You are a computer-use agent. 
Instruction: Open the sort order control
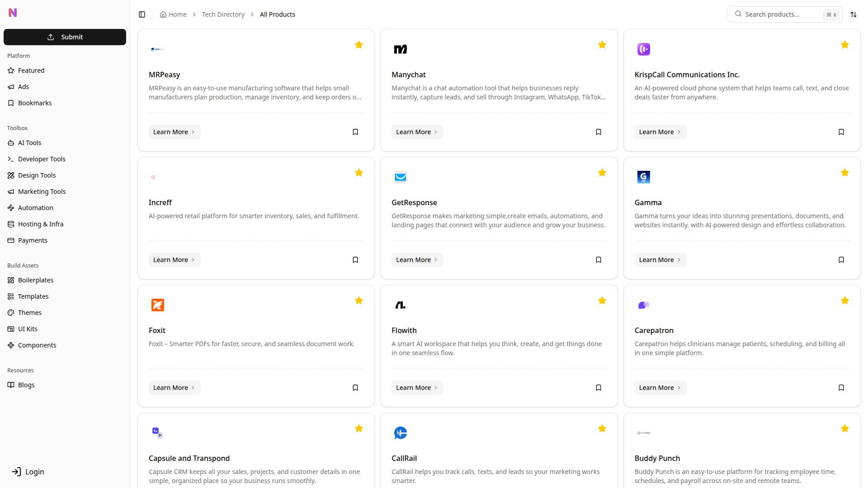854,14
